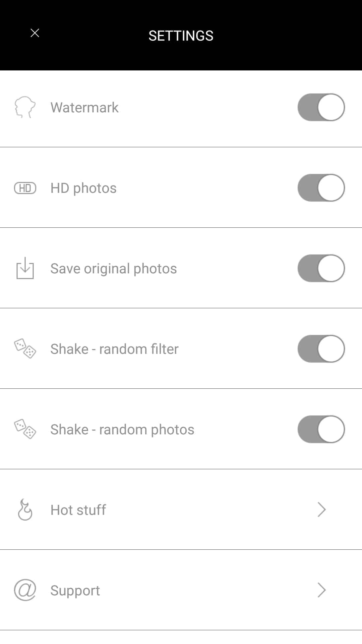Click the dice icon beside Shake - random photos

point(25,429)
